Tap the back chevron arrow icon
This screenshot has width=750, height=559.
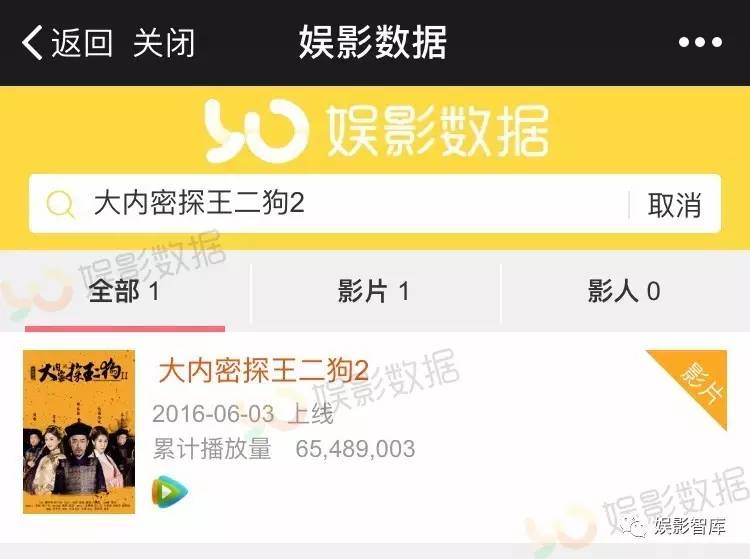[32, 43]
